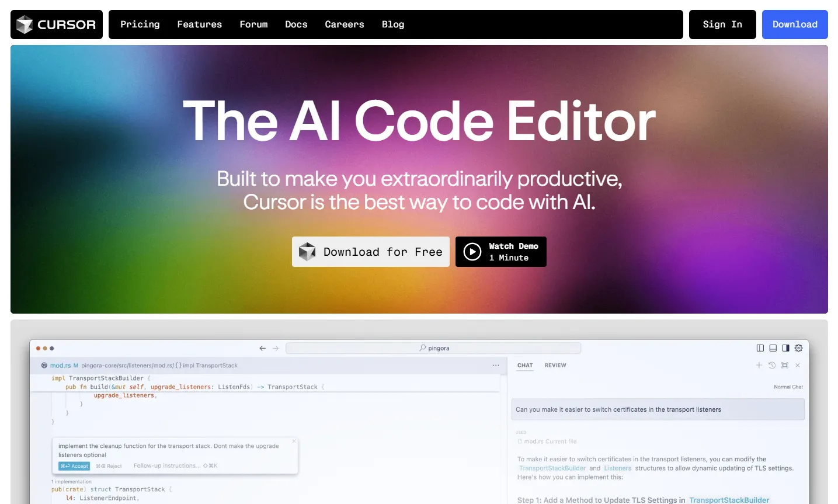838x504 pixels.
Task: Switch to the REVIEW tab
Action: tap(555, 366)
